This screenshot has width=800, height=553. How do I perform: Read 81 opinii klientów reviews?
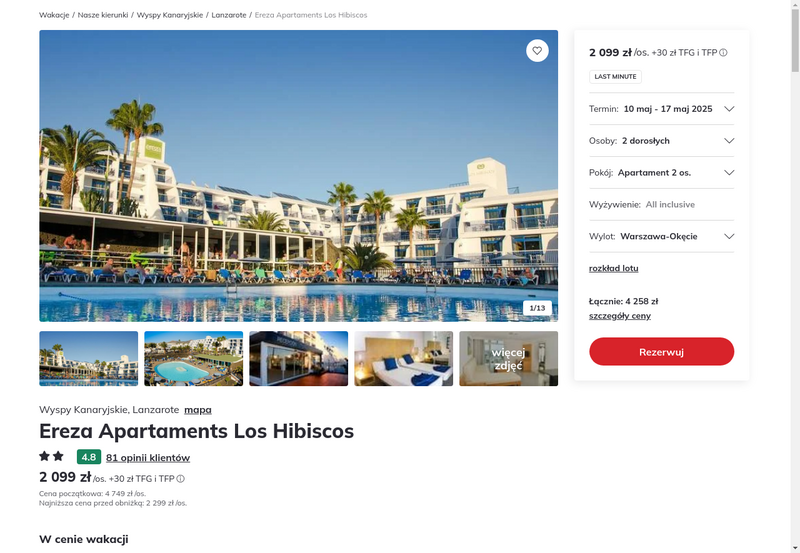[148, 458]
